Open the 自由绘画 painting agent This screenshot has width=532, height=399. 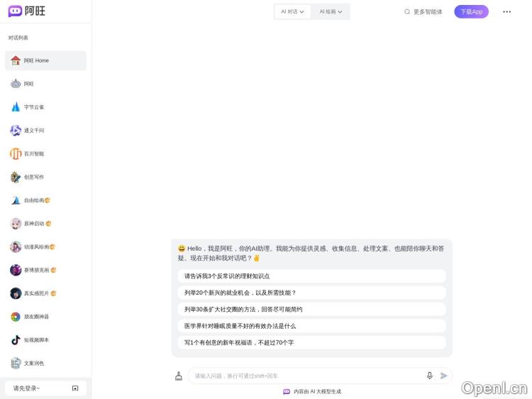[45, 200]
